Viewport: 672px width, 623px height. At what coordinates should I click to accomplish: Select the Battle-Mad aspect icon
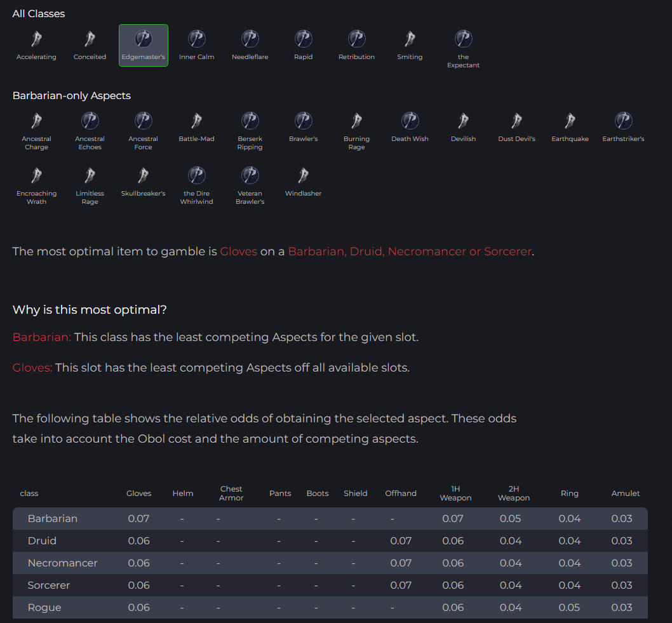coord(197,121)
